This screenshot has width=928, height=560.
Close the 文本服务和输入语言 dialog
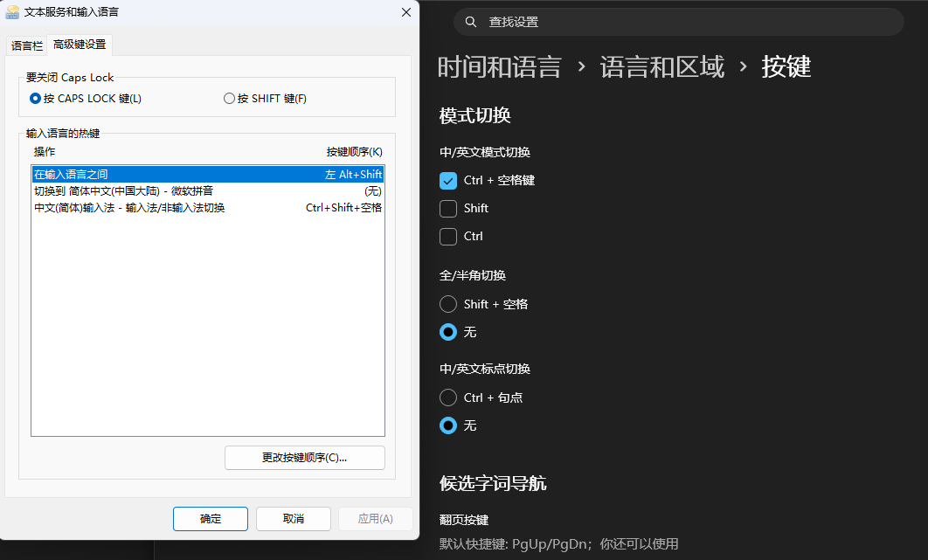point(406,12)
